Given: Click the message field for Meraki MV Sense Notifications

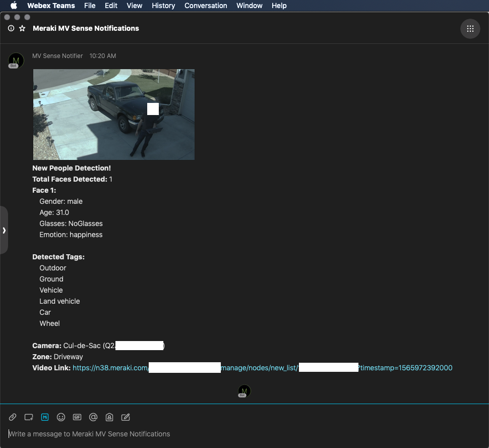Looking at the screenshot, I should 244,434.
